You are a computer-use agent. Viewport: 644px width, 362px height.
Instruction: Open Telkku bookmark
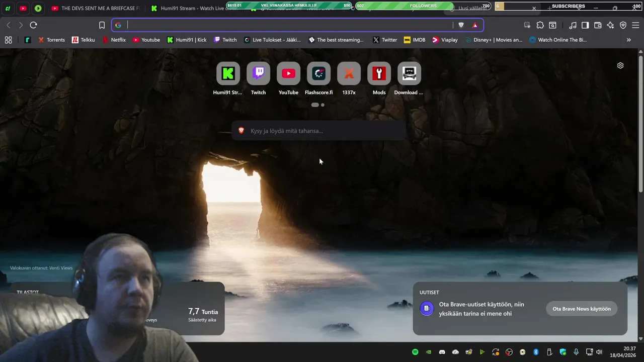click(83, 40)
